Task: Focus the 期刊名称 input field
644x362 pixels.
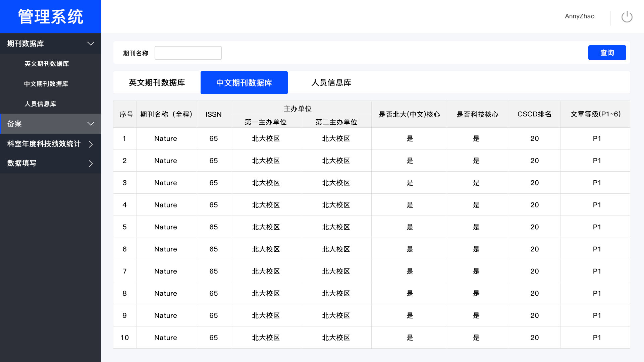Action: coord(188,53)
